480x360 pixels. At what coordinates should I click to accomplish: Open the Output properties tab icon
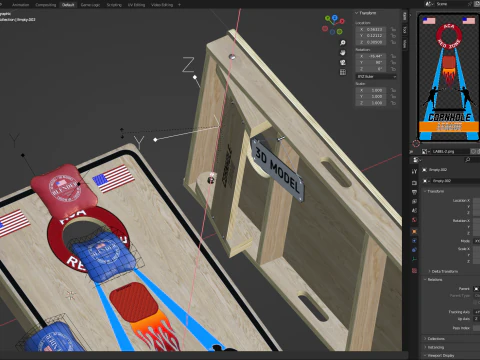(x=414, y=192)
